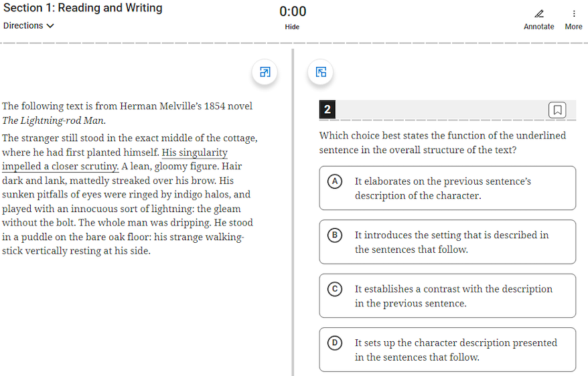Choose option elaborating on previous sentence's description
Image resolution: width=588 pixels, height=376 pixels.
click(x=443, y=188)
